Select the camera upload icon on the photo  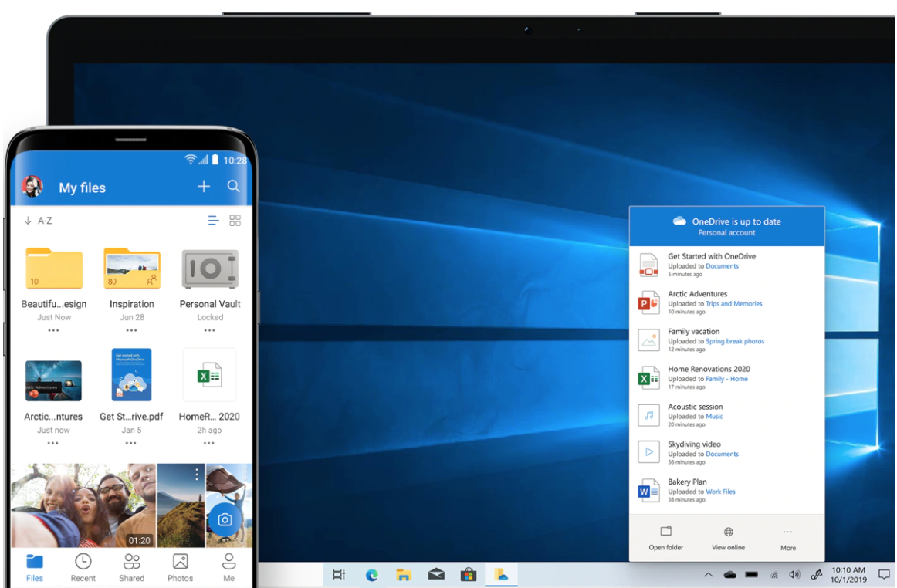225,520
